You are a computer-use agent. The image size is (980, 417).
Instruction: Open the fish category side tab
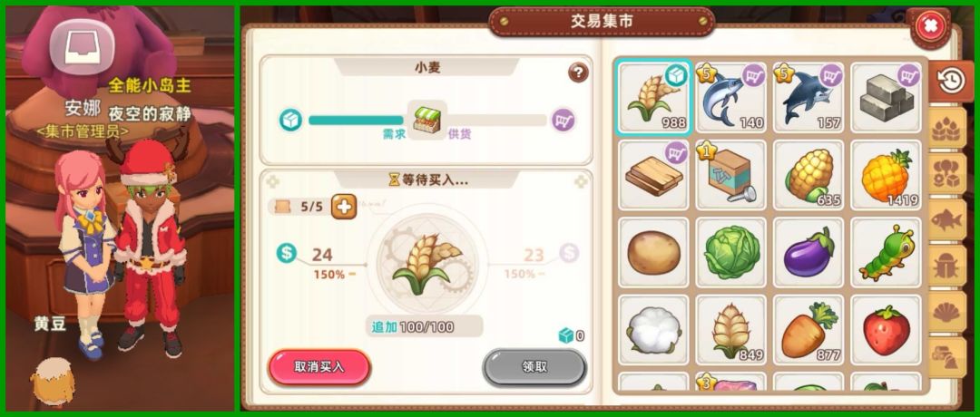tap(946, 218)
